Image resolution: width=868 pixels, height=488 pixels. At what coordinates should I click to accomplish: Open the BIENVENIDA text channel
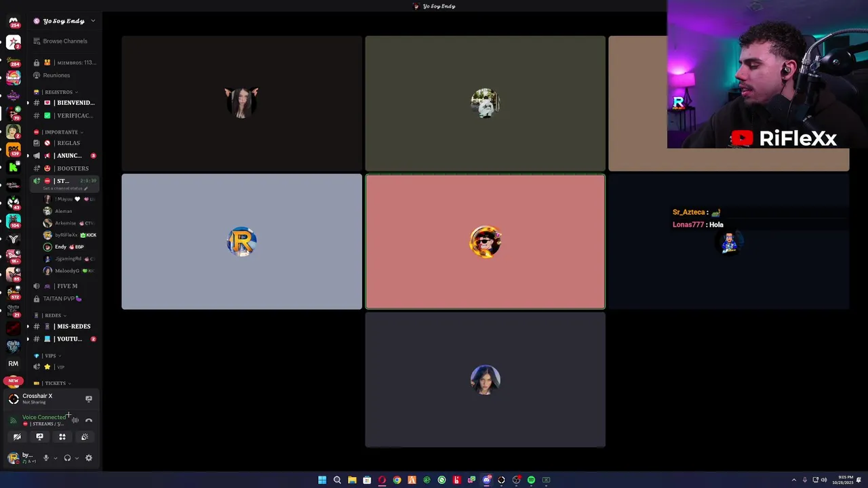[x=64, y=103]
